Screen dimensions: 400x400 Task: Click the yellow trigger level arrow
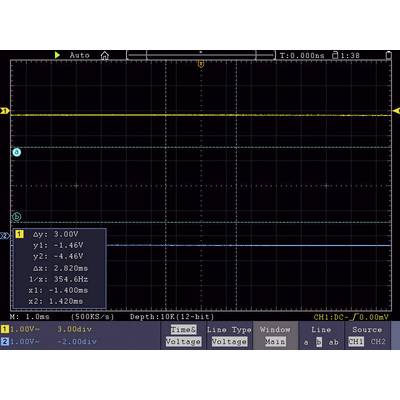pyautogui.click(x=396, y=111)
